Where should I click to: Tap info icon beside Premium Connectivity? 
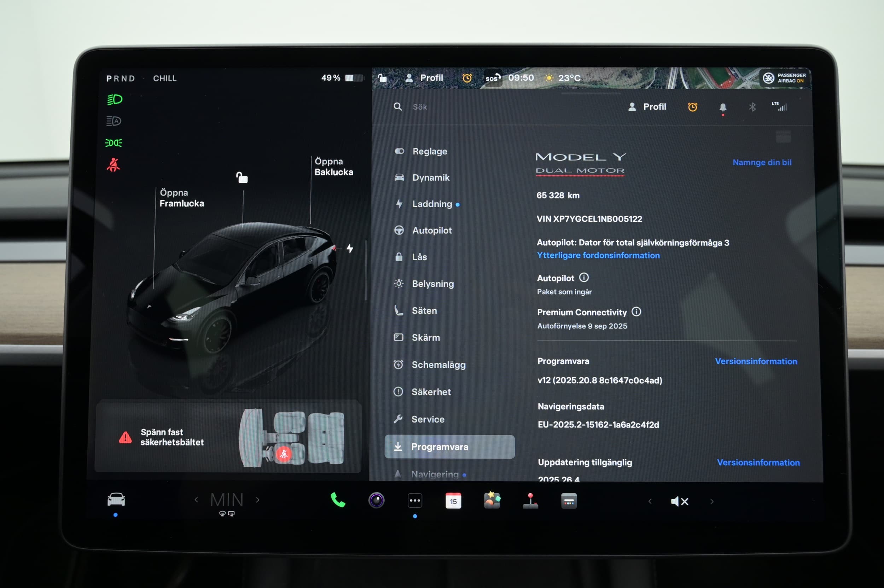click(x=636, y=312)
